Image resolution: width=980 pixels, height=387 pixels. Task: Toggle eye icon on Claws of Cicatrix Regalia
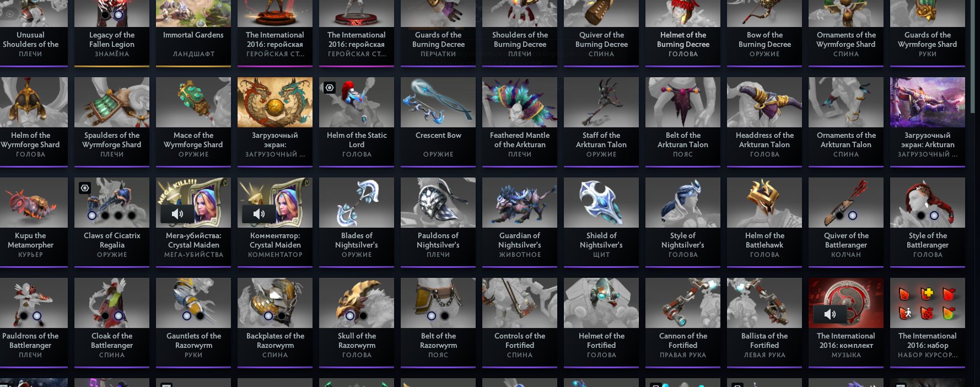[84, 188]
